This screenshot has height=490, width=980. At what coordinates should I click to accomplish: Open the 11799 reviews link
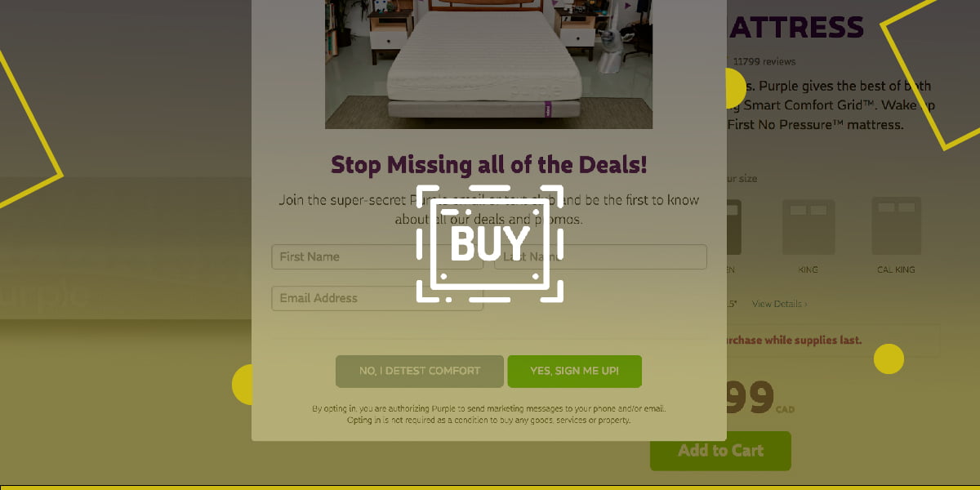click(x=764, y=61)
